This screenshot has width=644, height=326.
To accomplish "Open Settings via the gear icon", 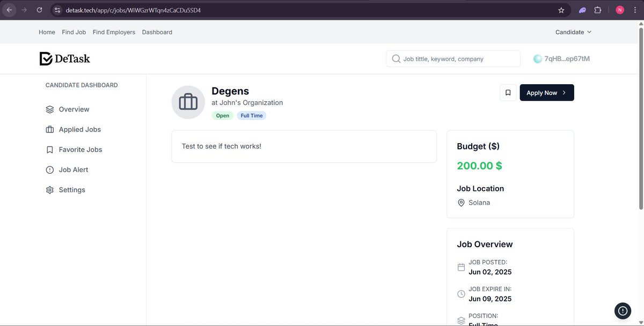I will (49, 189).
